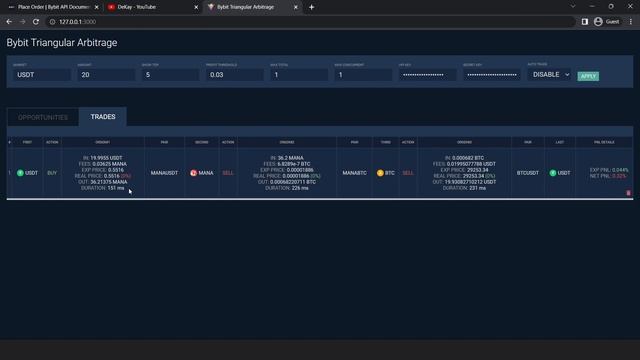Click the Bybit Triangular Arbitrage page heading
The width and height of the screenshot is (640, 360).
(x=62, y=43)
